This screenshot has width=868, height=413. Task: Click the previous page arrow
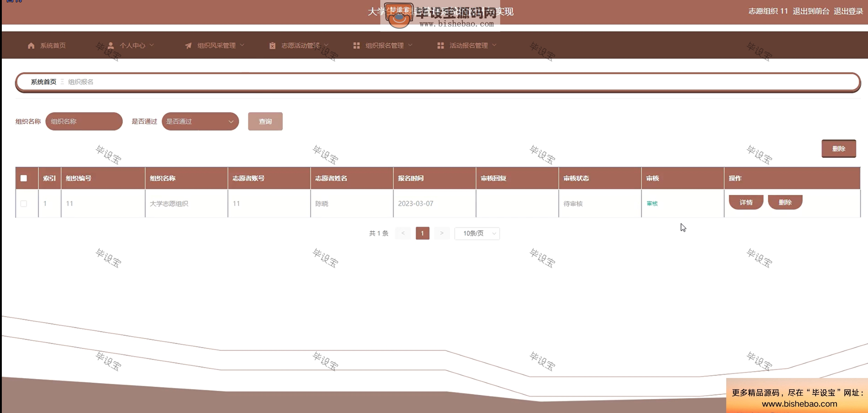(403, 233)
